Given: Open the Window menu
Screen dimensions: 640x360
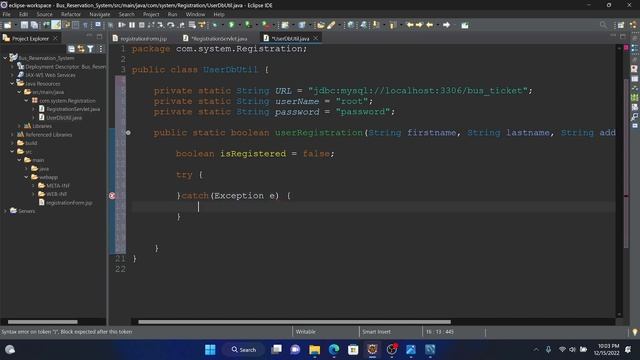Looking at the screenshot, I should pyautogui.click(x=195, y=14).
